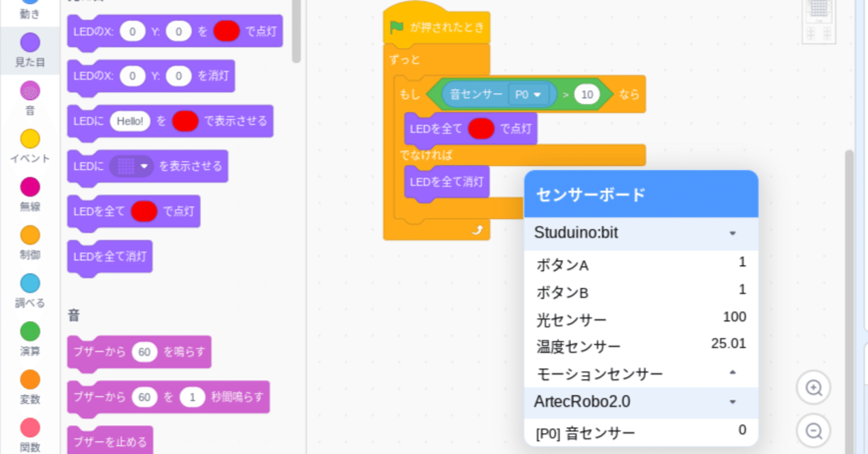Select the 制御 (Control) category icon
Image resolution: width=868 pixels, height=454 pixels.
(x=29, y=236)
